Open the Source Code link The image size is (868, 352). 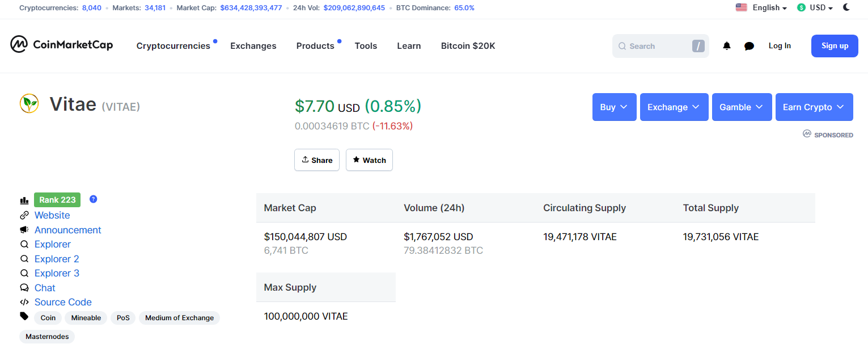63,302
